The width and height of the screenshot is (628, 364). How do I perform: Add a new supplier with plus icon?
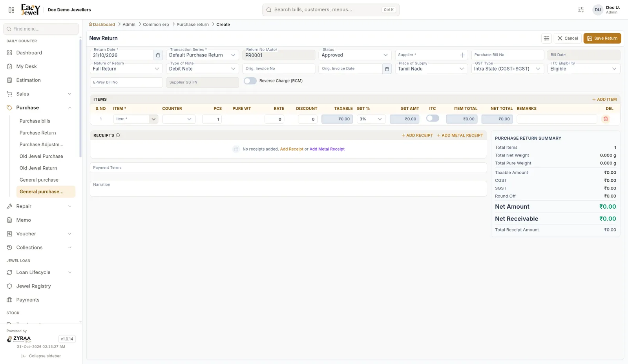[462, 55]
